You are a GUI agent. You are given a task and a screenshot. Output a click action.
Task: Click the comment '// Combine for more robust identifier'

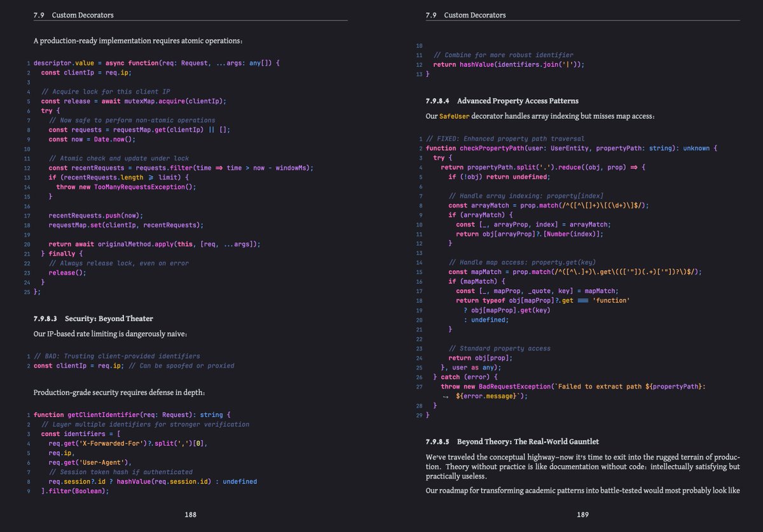tap(503, 55)
